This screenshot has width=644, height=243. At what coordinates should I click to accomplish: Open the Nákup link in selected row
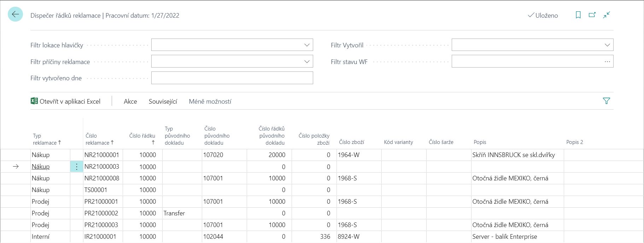pos(41,167)
